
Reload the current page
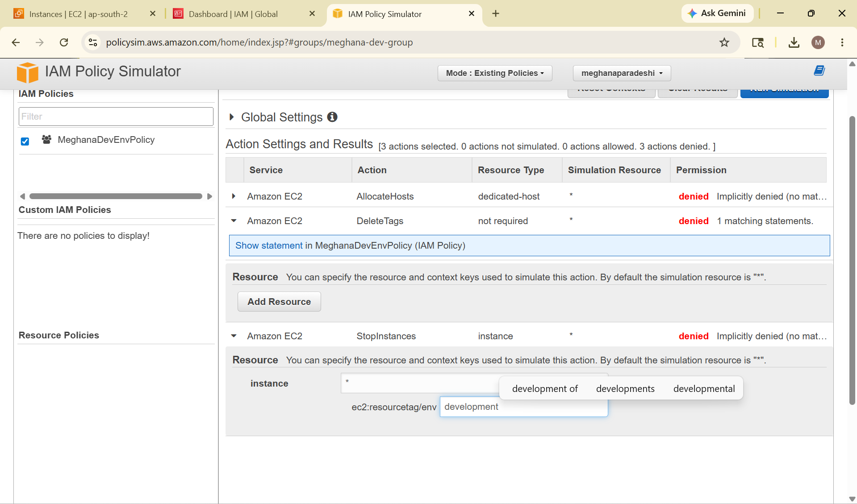coord(64,42)
